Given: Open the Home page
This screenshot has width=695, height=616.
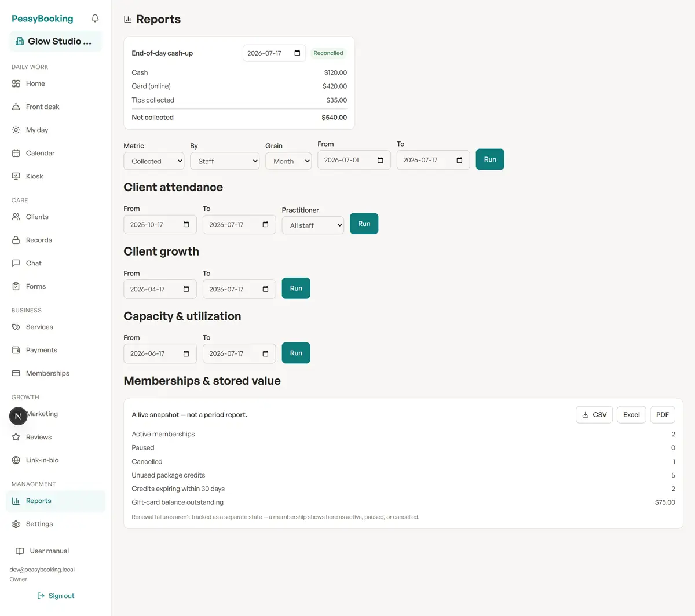Looking at the screenshot, I should pyautogui.click(x=56, y=83).
